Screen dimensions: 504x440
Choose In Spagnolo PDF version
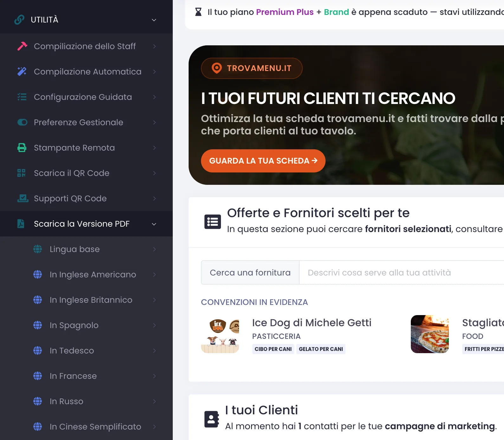click(x=86, y=325)
